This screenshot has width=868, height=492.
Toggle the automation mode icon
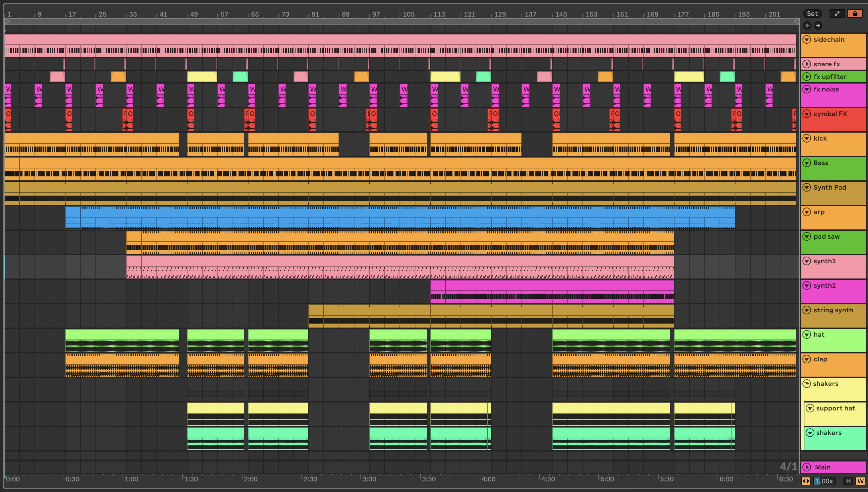pos(837,14)
